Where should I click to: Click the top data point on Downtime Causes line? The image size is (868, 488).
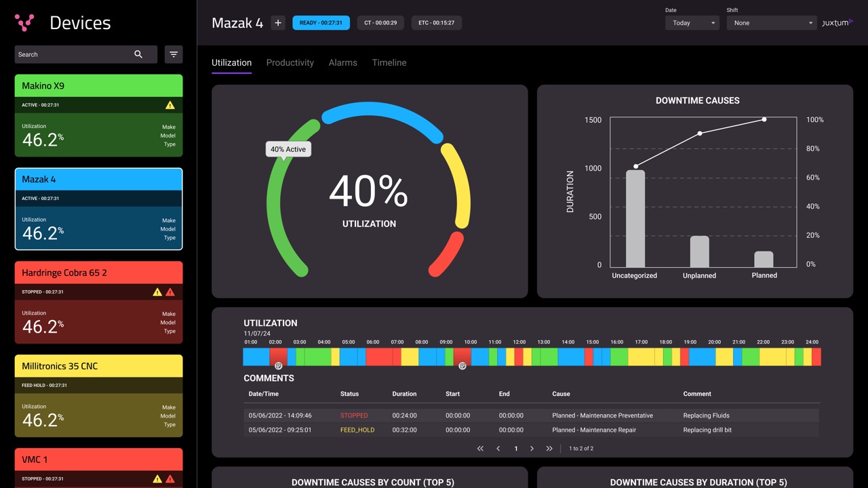[764, 119]
